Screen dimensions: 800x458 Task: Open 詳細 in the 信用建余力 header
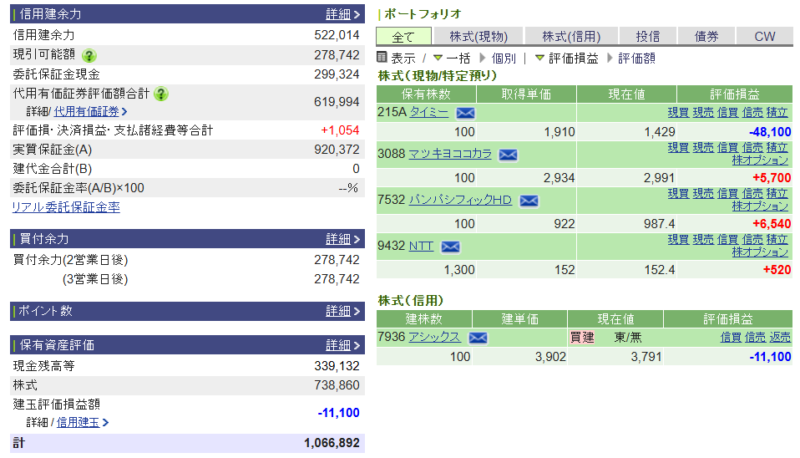pyautogui.click(x=342, y=14)
